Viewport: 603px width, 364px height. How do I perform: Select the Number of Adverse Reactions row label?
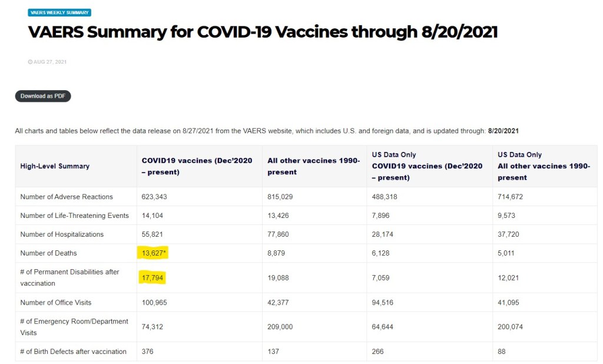point(67,197)
